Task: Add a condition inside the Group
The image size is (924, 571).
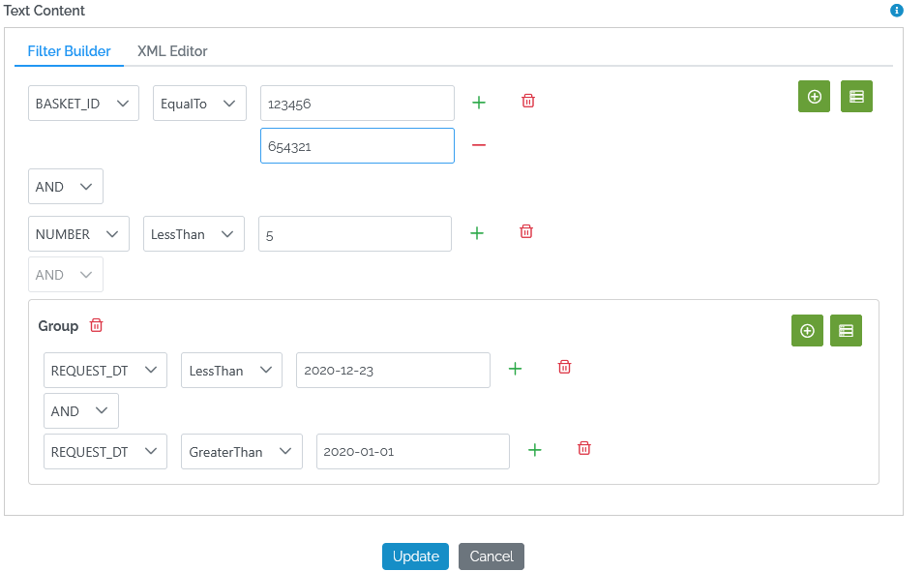Action: click(x=807, y=330)
